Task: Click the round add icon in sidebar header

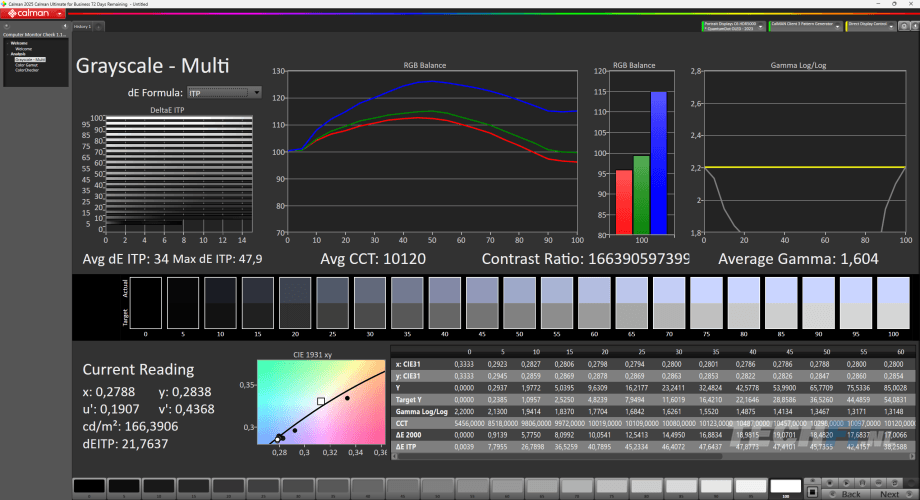Action: pyautogui.click(x=6, y=26)
